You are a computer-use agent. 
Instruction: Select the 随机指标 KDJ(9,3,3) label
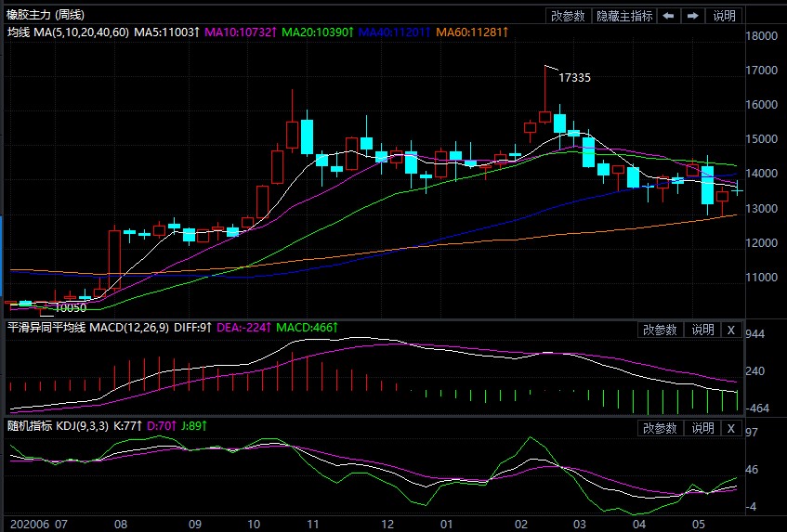71,426
